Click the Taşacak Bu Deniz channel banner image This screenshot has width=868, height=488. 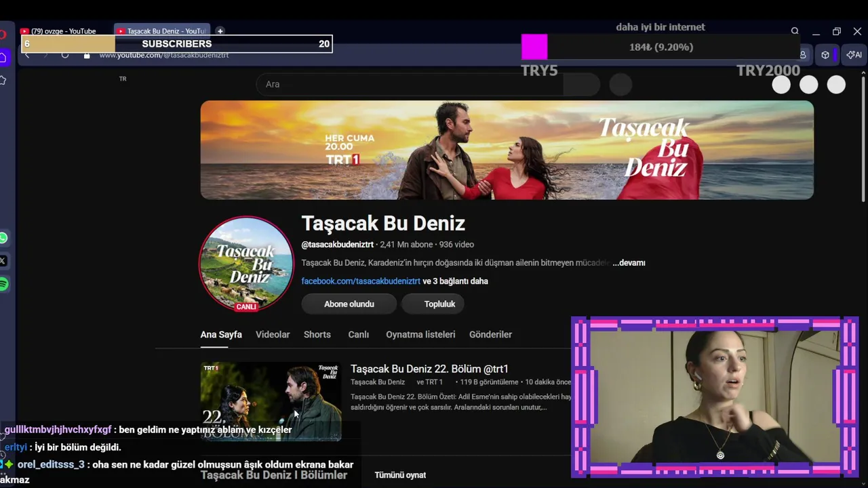click(x=507, y=150)
